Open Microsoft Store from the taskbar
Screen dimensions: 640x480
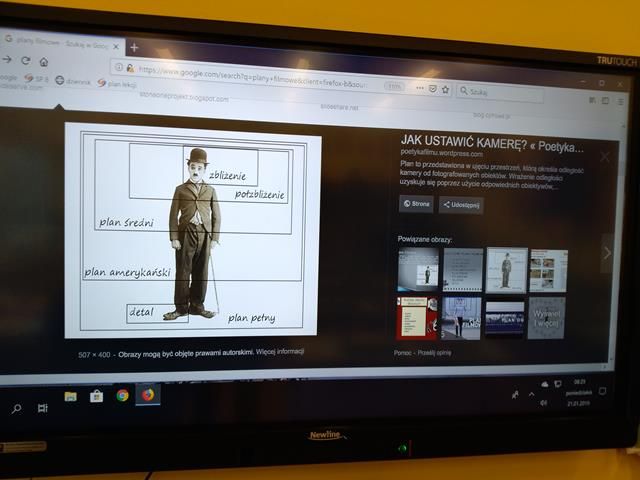click(x=96, y=396)
